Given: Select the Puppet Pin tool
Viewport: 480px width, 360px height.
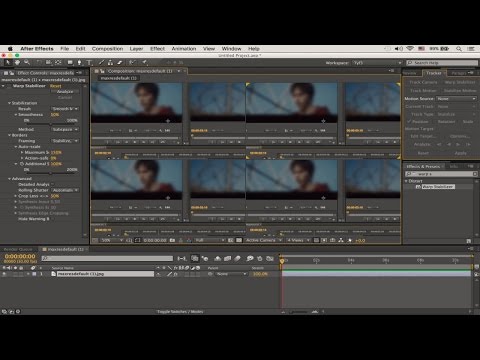Looking at the screenshot, I should [x=144, y=62].
